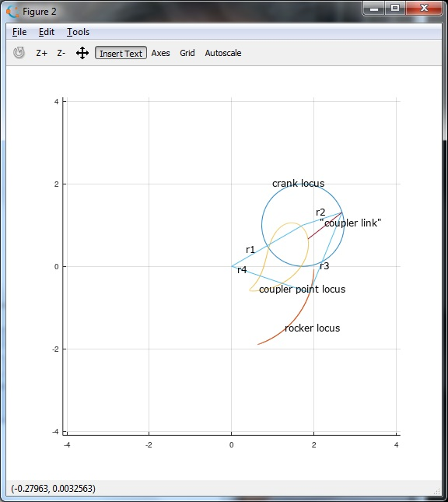Screen dimensions: 448x502
Task: Click the 'Figure 2' window title
Action: pos(40,12)
